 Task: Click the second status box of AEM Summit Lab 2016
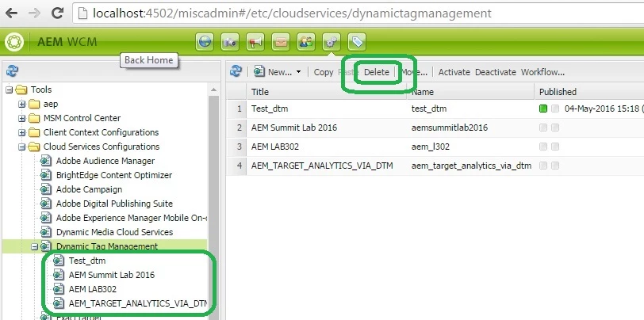click(555, 128)
